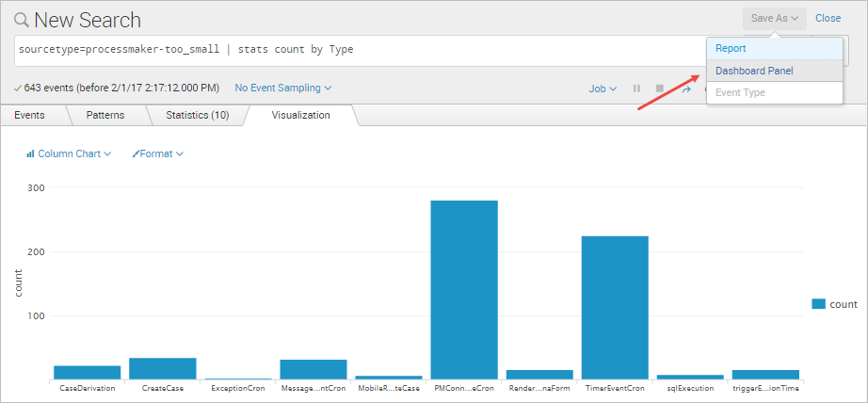Click the stop job icon

[660, 89]
